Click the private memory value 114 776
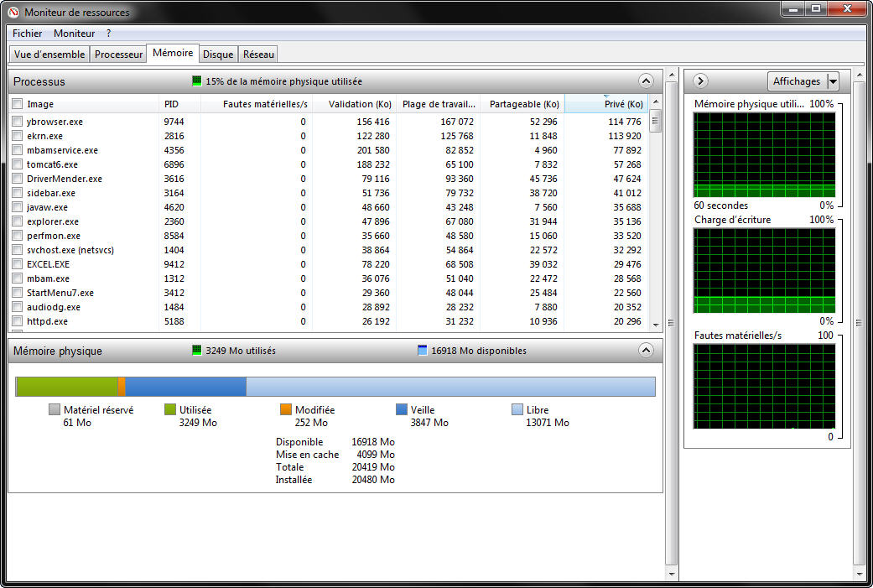This screenshot has width=873, height=588. tap(625, 122)
